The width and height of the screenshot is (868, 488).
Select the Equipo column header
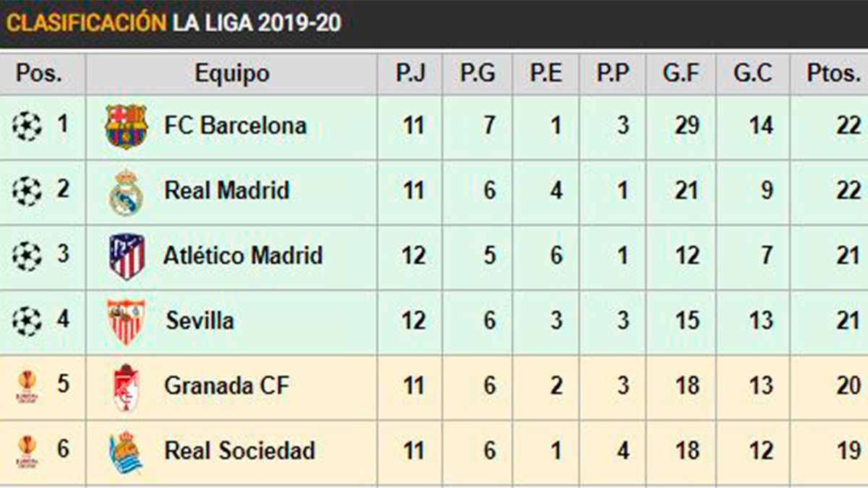231,73
